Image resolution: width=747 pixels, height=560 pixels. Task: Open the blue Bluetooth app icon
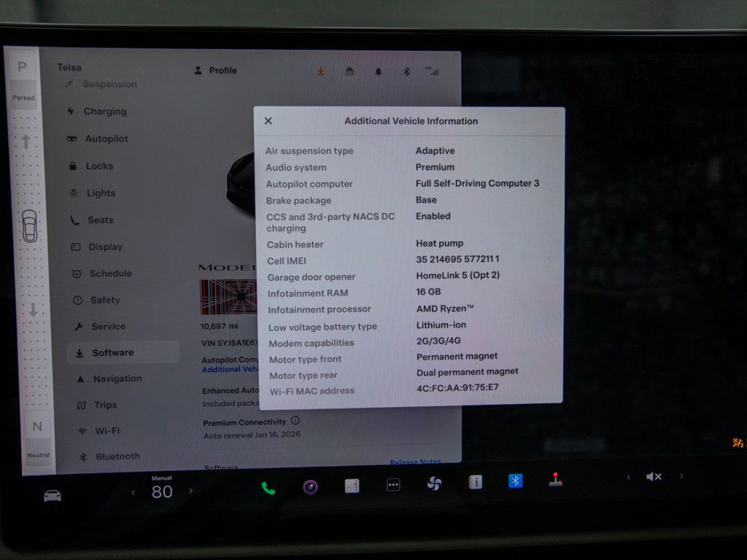(x=516, y=481)
